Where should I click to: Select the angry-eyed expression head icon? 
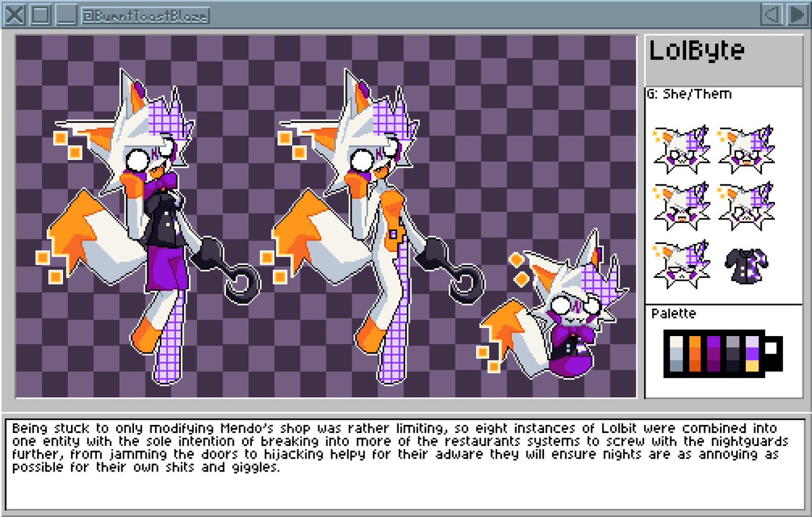point(746,206)
